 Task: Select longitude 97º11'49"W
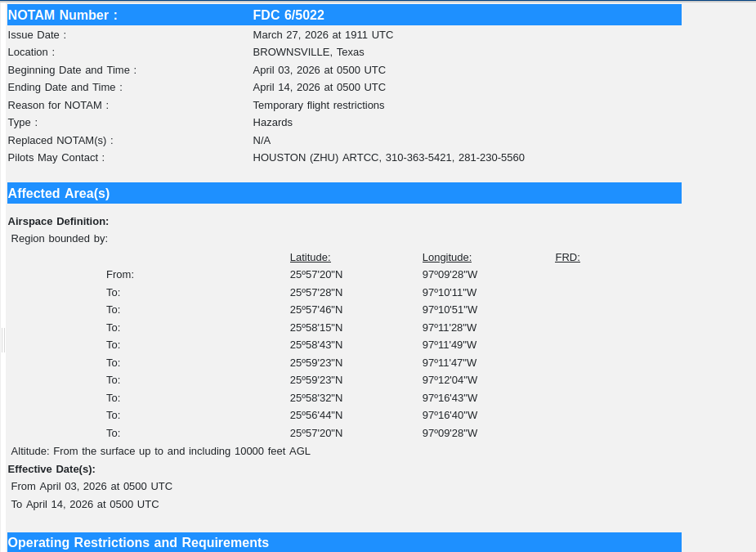point(450,345)
